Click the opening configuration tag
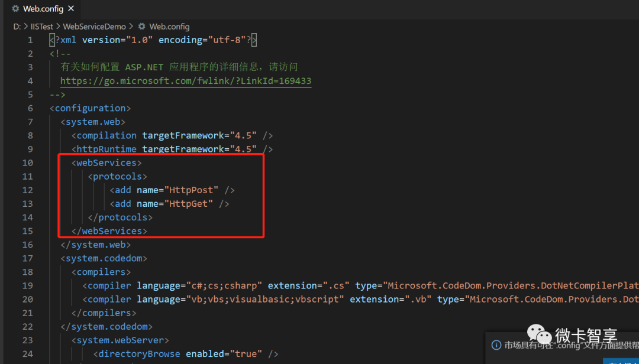The image size is (639, 364). [x=90, y=108]
